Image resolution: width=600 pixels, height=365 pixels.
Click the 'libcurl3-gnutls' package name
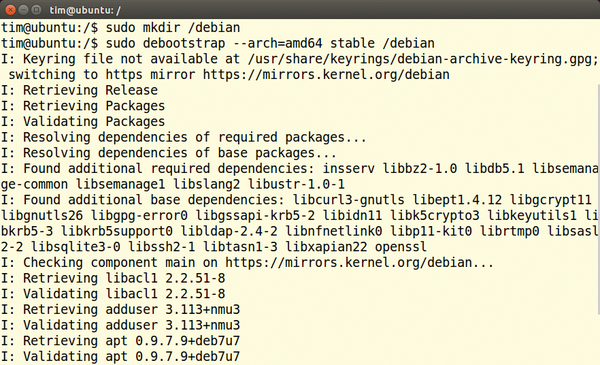(349, 200)
